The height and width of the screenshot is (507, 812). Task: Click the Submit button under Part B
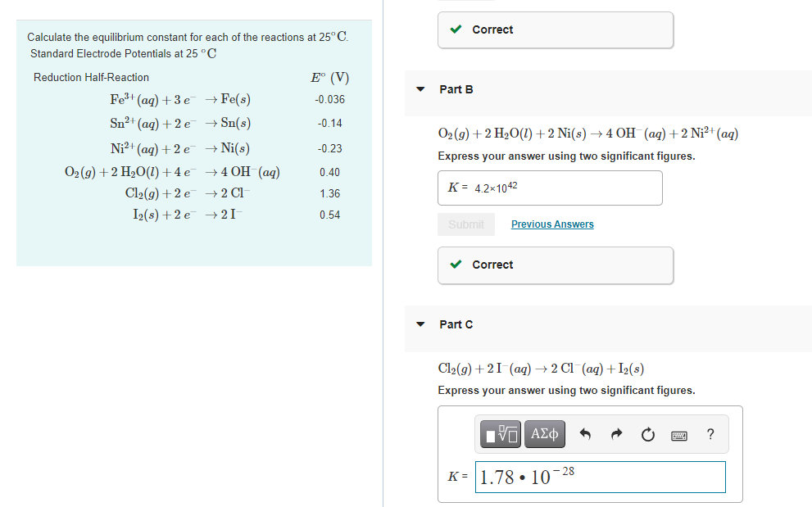coord(466,224)
